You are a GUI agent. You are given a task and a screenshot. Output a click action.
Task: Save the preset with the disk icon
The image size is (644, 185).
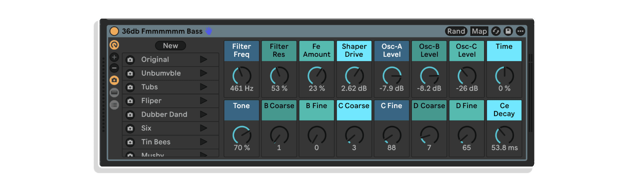pyautogui.click(x=508, y=31)
